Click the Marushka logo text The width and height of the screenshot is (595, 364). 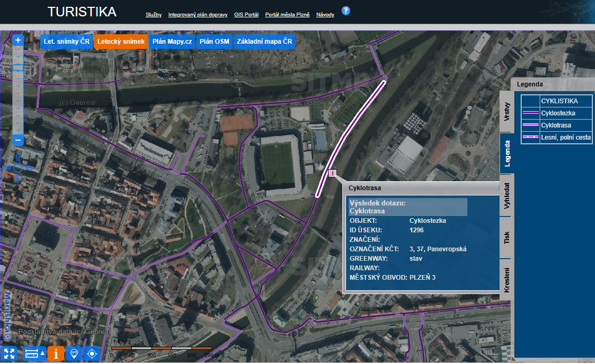7,316
